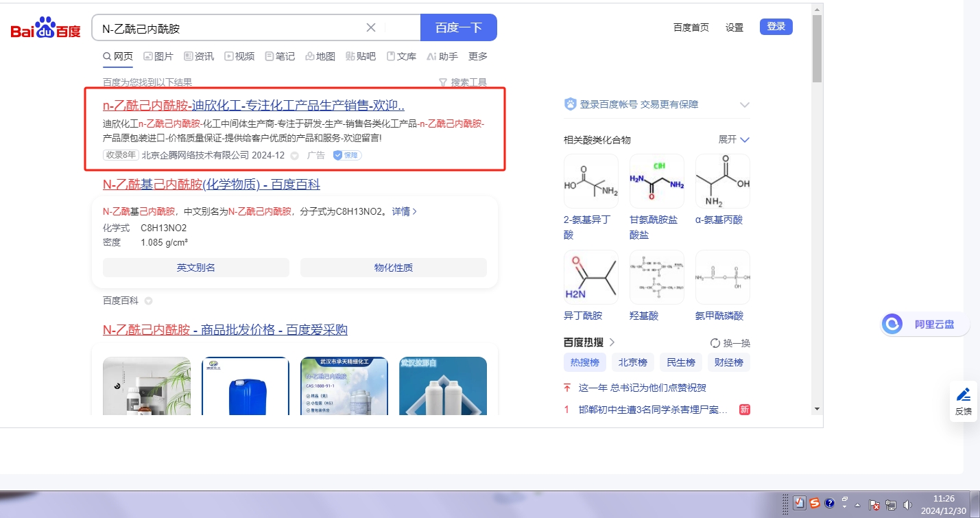980x518 pixels.
Task: Click the network tray icon
Action: click(x=891, y=505)
